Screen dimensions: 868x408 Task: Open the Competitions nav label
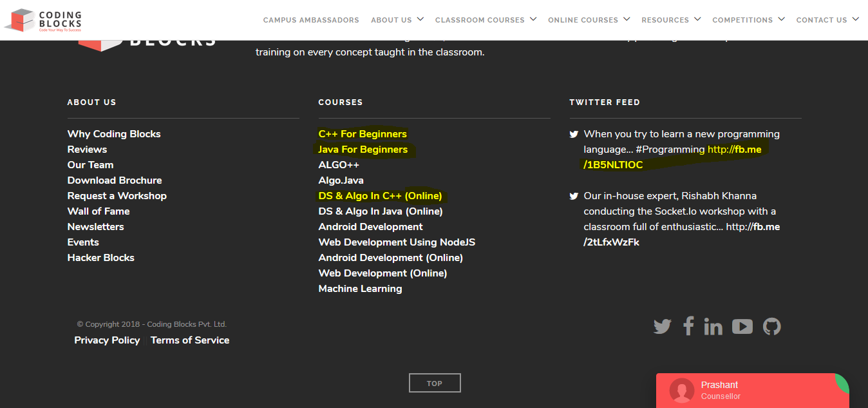742,20
